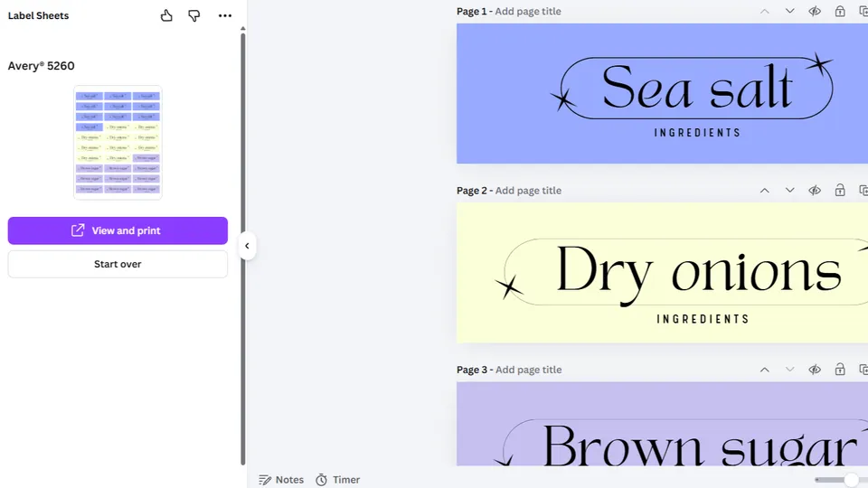The width and height of the screenshot is (868, 488).
Task: Move Page 2 up with the chevron
Action: pyautogui.click(x=765, y=191)
